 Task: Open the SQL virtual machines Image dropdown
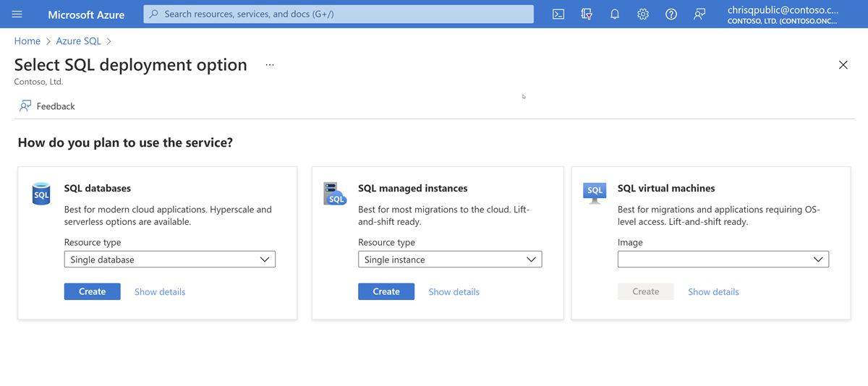[x=723, y=260]
